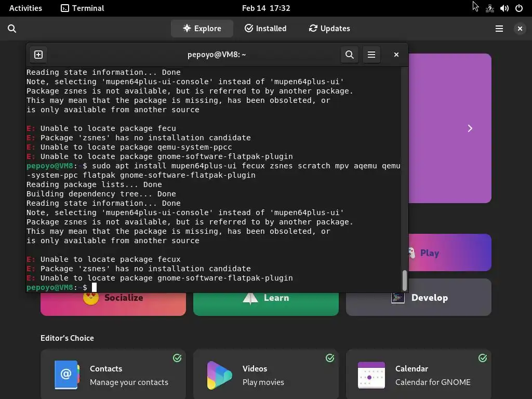Click the terminal prompt cursor line

click(214, 287)
